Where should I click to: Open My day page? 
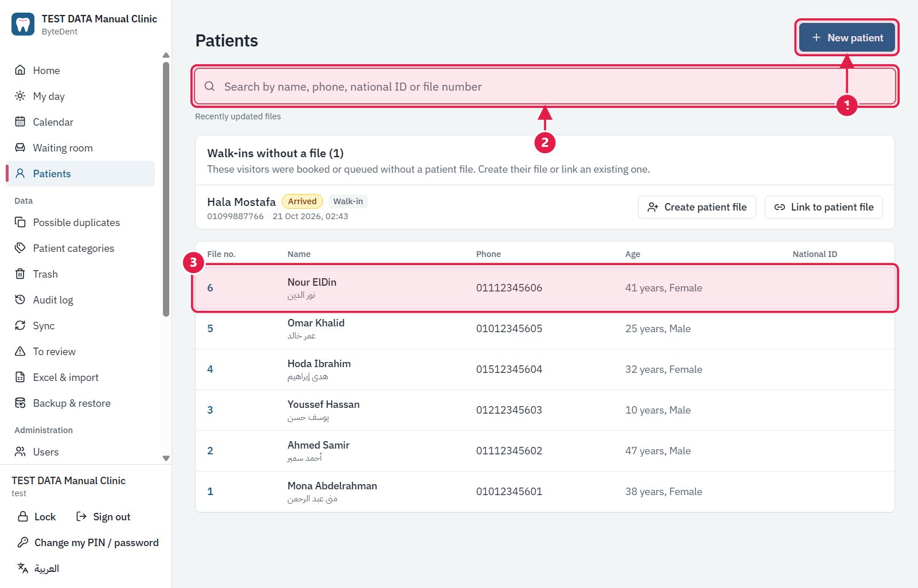pos(80,96)
